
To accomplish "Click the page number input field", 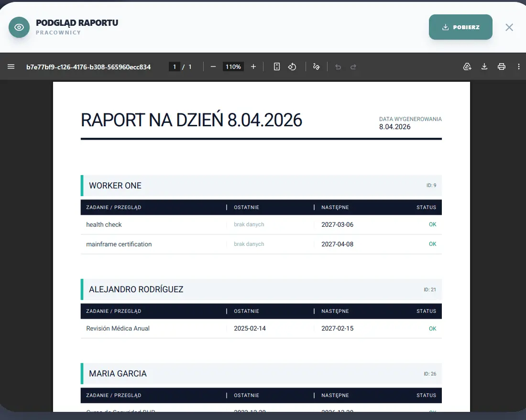I will click(x=175, y=67).
